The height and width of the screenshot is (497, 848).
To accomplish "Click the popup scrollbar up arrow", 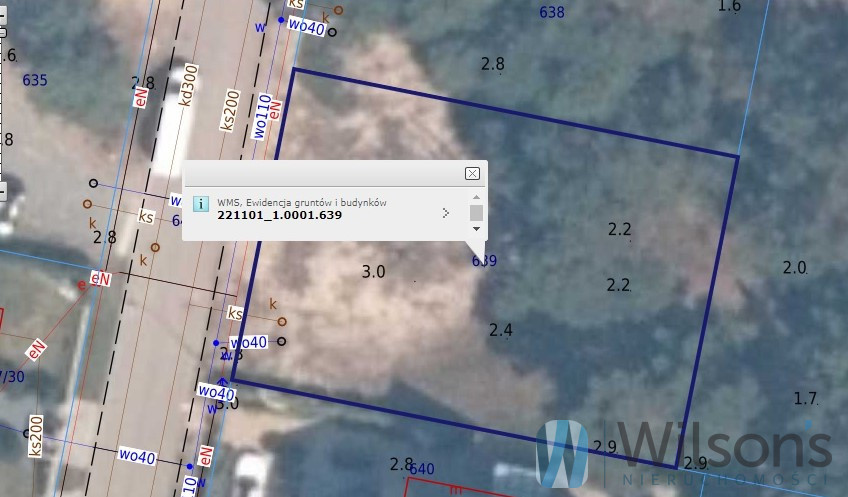I will (476, 197).
